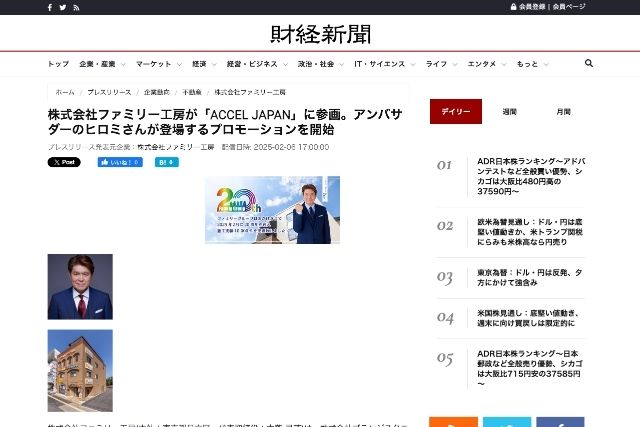Open the 20th anniversary banner image

point(272,210)
